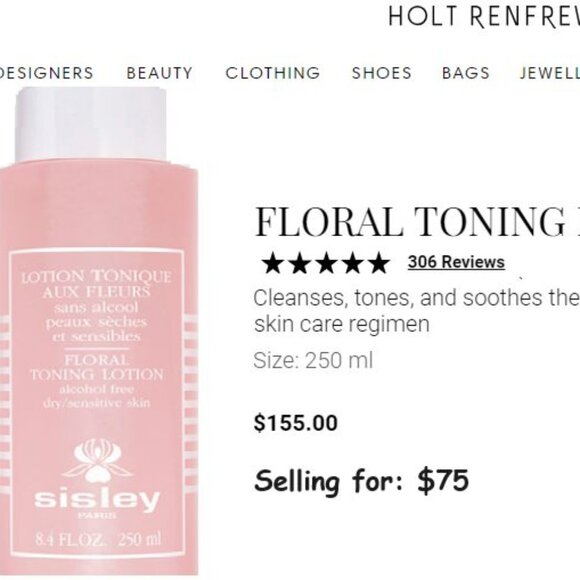Go to the Shoes section
This screenshot has height=580, width=580.
381,73
